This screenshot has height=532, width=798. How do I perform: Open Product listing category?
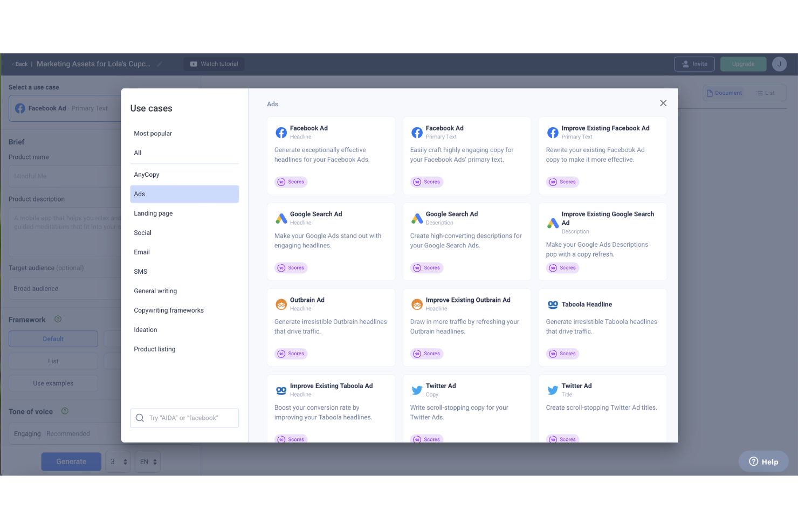pos(184,349)
